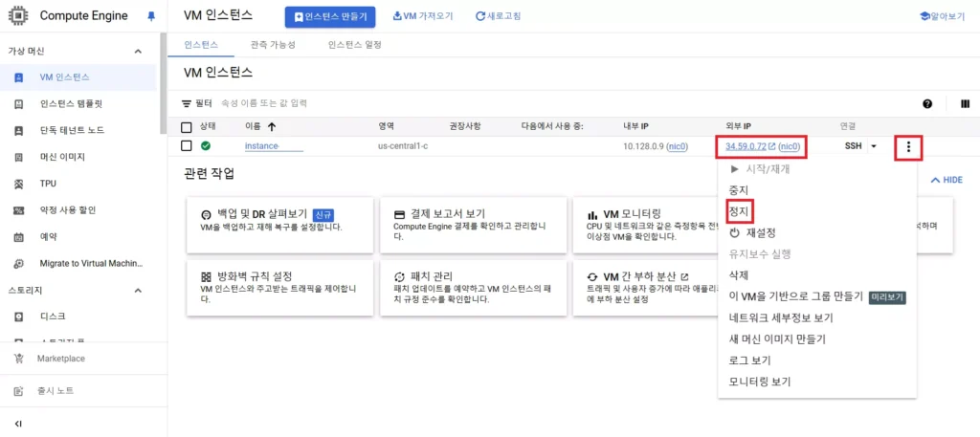
Task: Open 약정 사용 할인 sidebar item
Action: [x=68, y=210]
